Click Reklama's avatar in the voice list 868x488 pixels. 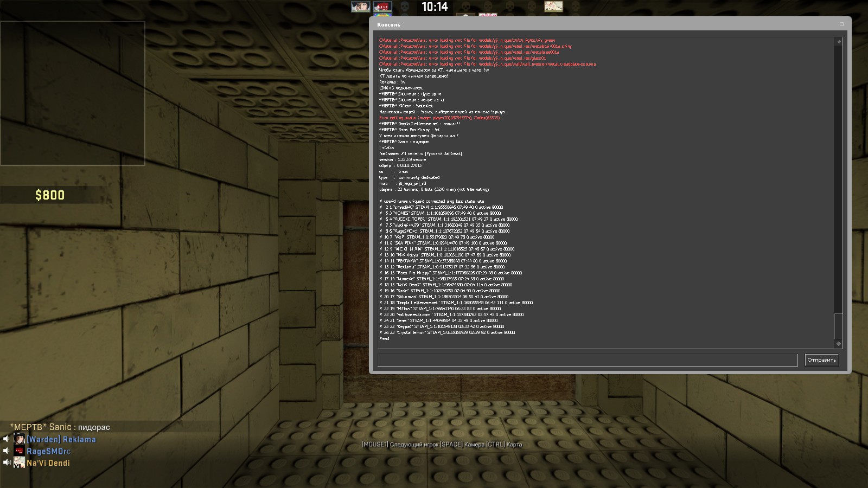click(20, 439)
